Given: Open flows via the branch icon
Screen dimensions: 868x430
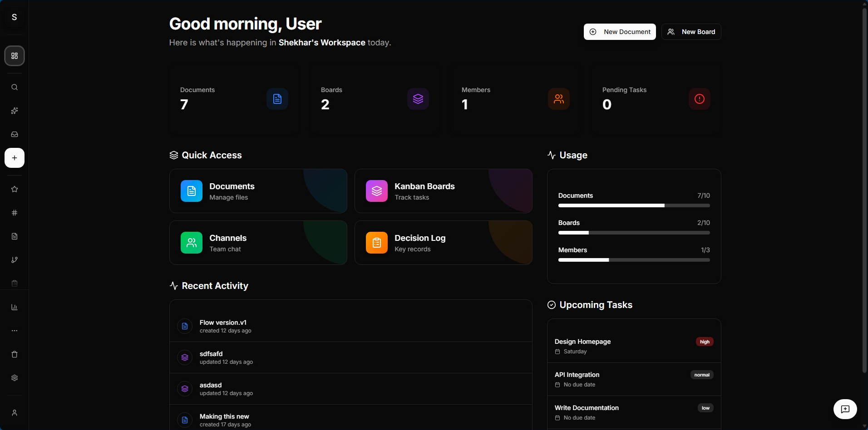Looking at the screenshot, I should (14, 260).
